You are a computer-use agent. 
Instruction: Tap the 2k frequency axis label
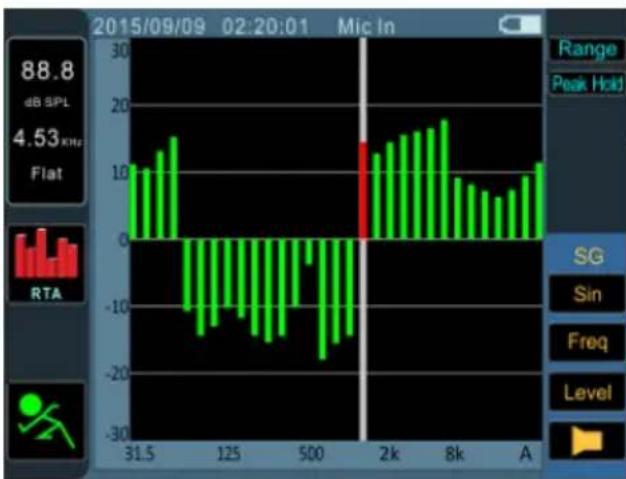[389, 453]
